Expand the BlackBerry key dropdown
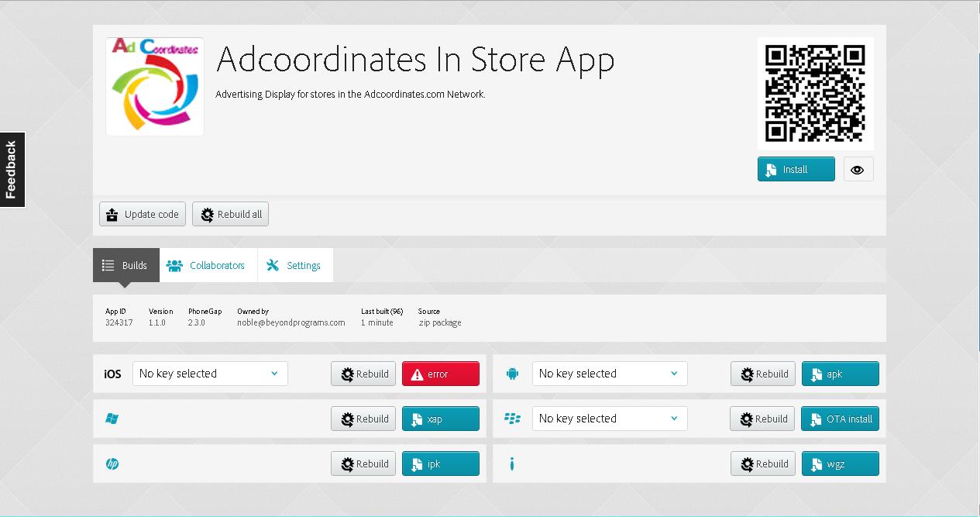The image size is (980, 517). (x=610, y=419)
